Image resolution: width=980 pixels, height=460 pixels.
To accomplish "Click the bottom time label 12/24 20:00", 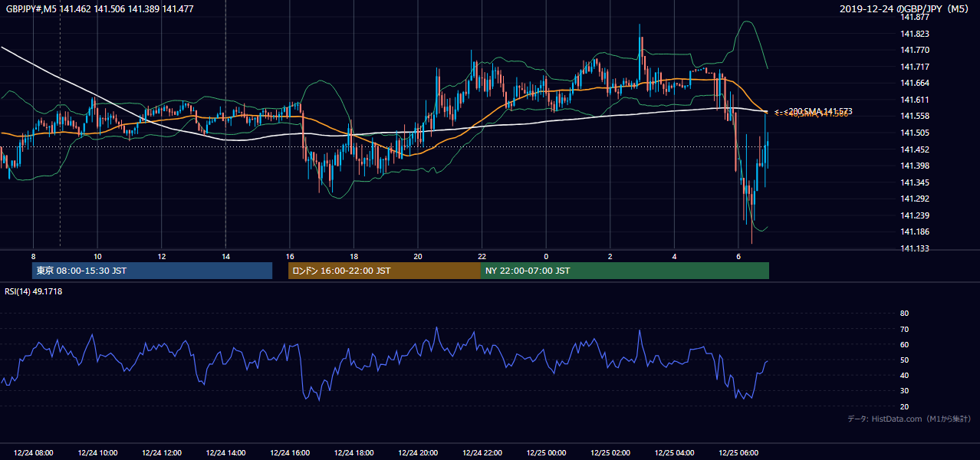I will click(x=418, y=453).
